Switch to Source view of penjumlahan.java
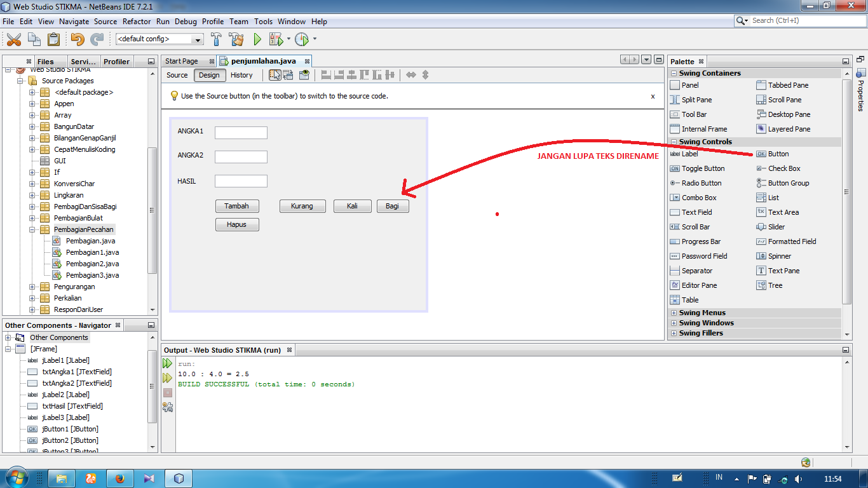 pyautogui.click(x=177, y=75)
